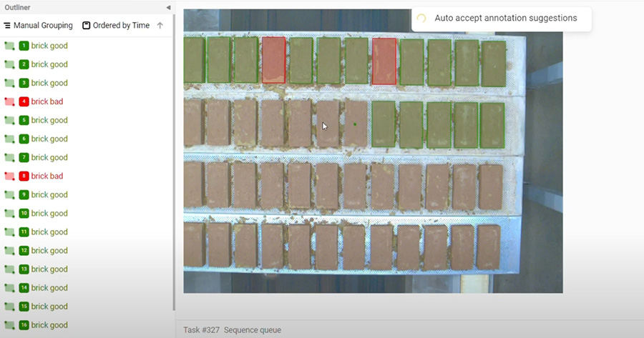Click the green point marker on the brick
Screen dimensions: 644x338
click(x=355, y=124)
